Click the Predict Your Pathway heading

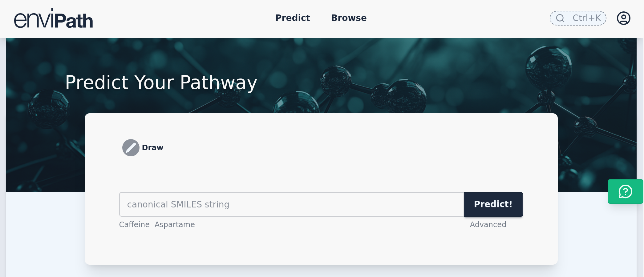point(161,82)
